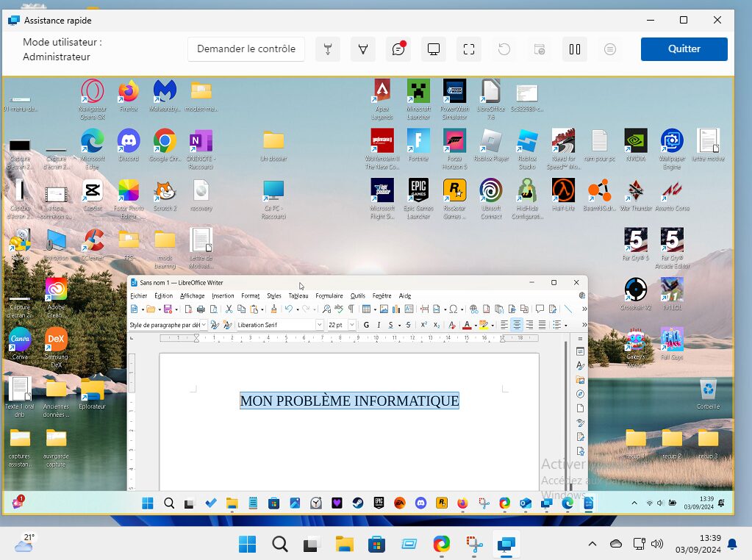Click the Pause session icon in Assistance rapide

tap(575, 49)
